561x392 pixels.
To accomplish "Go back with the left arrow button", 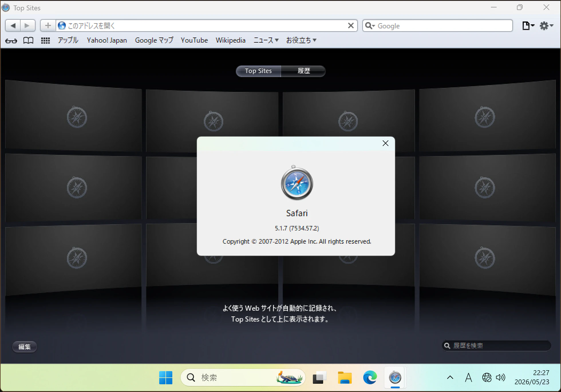I will (13, 26).
